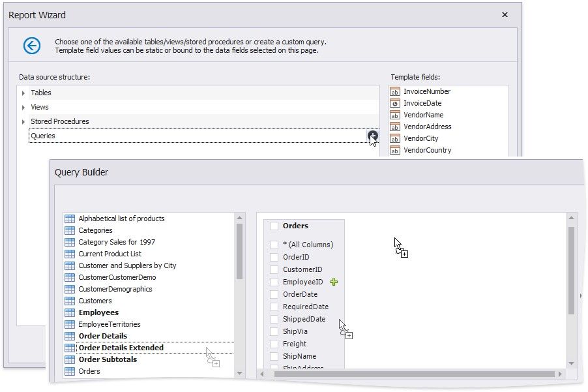Close the Report Wizard window
Viewport: 588px width, 392px height.
tap(505, 14)
